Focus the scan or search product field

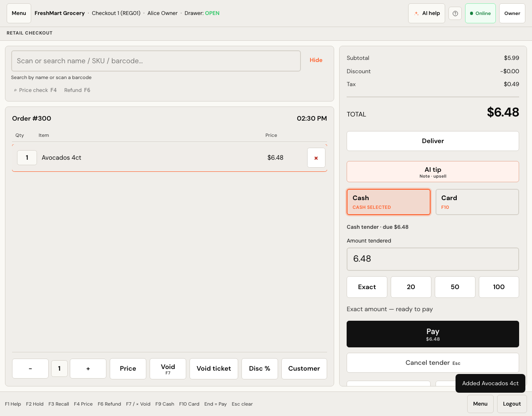(156, 61)
